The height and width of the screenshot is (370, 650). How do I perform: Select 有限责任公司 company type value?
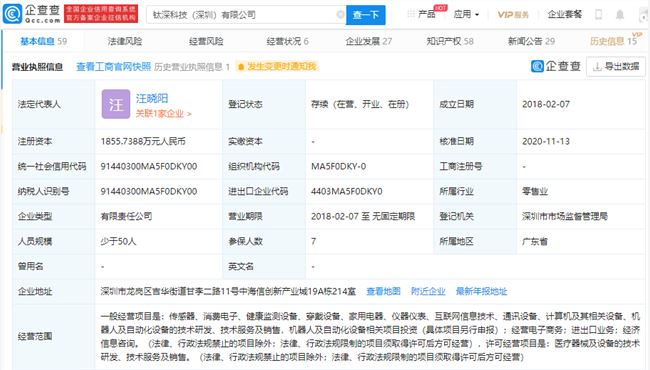pos(126,216)
